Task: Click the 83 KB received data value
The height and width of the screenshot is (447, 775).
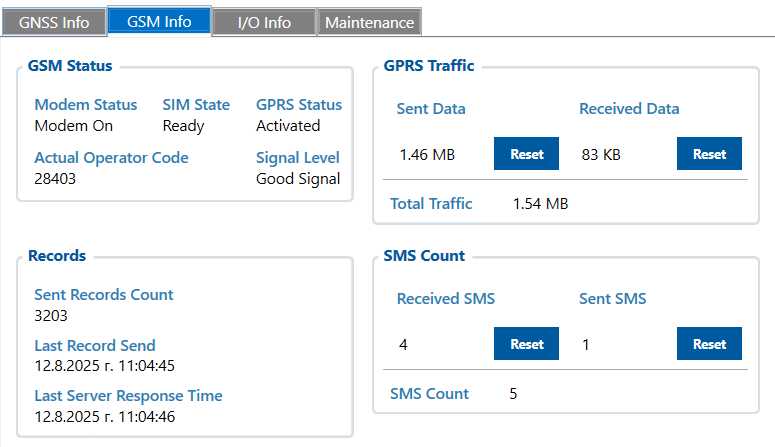Action: coord(601,155)
